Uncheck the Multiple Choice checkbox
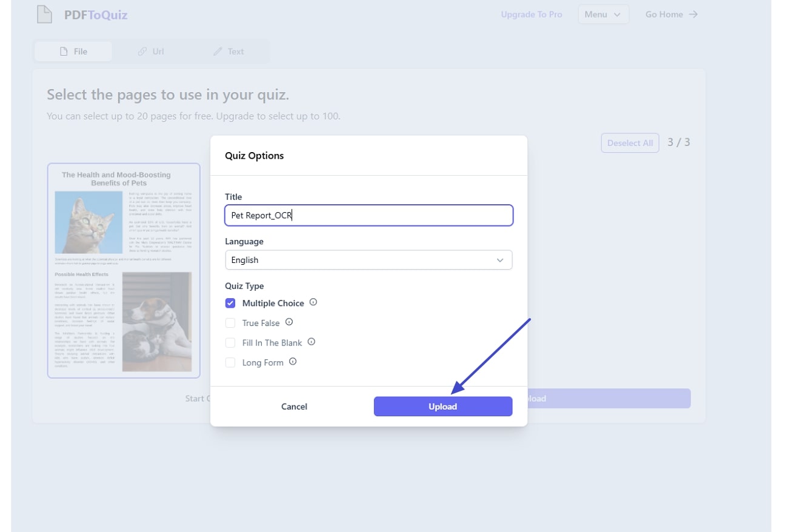 click(x=230, y=303)
